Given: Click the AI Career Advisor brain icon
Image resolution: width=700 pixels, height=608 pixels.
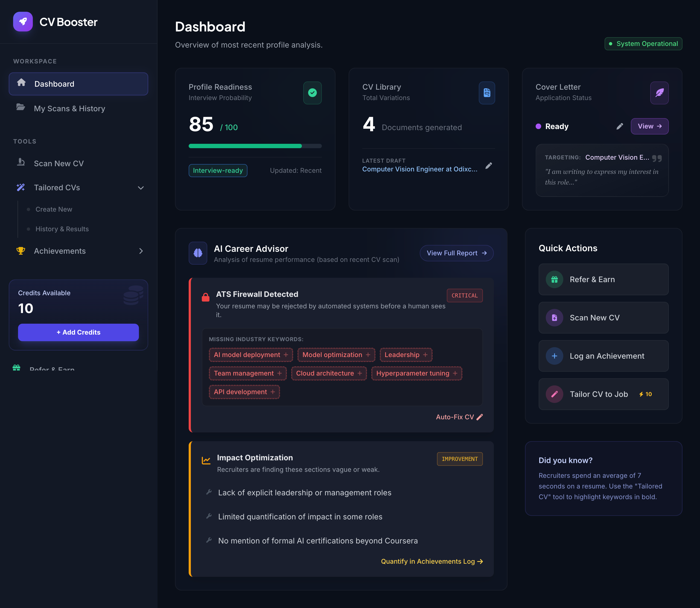Looking at the screenshot, I should pos(198,253).
